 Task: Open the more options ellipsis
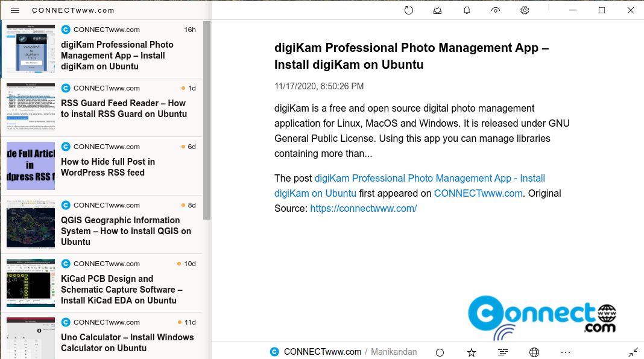point(566,352)
